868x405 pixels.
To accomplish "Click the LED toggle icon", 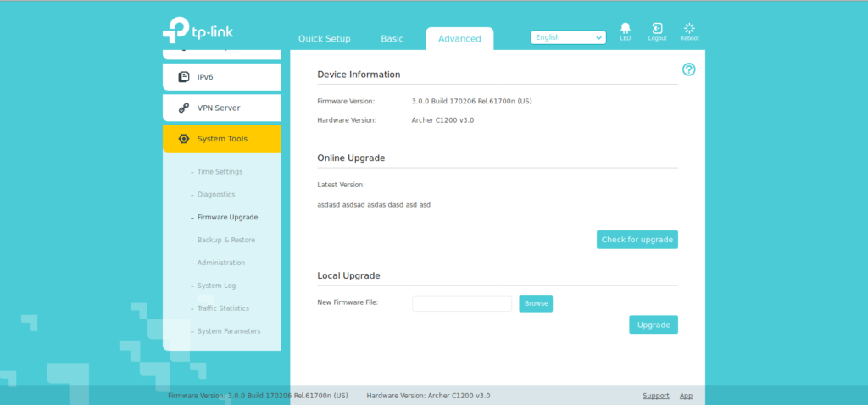I will [625, 29].
